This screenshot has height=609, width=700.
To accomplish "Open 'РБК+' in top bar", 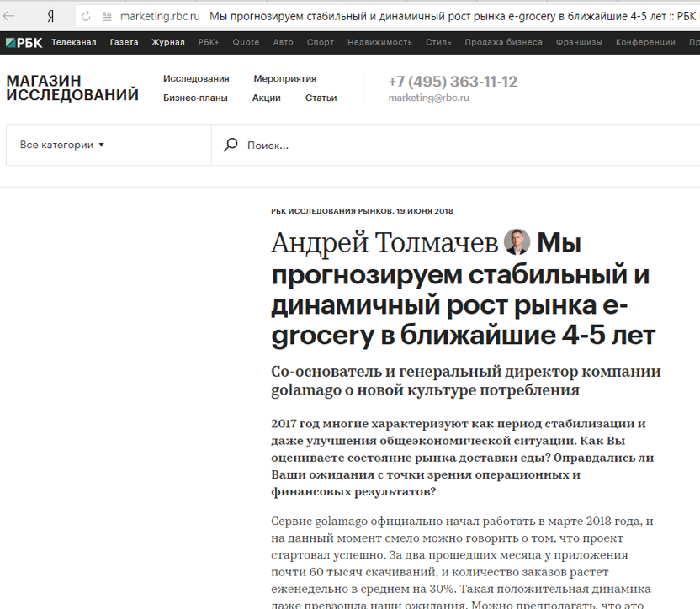I will (209, 42).
